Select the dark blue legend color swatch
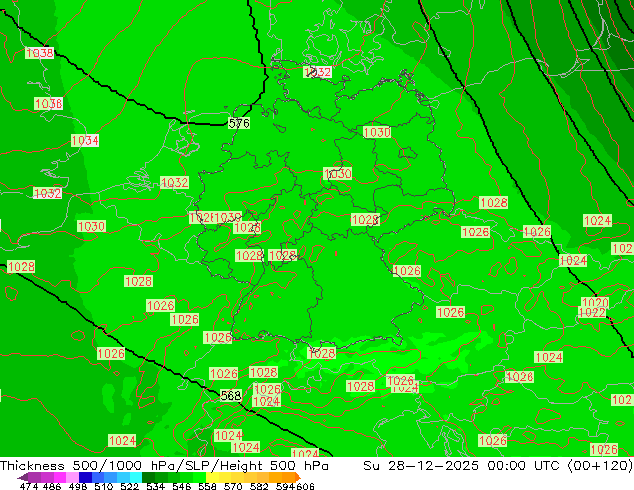The width and height of the screenshot is (634, 490). point(85,477)
